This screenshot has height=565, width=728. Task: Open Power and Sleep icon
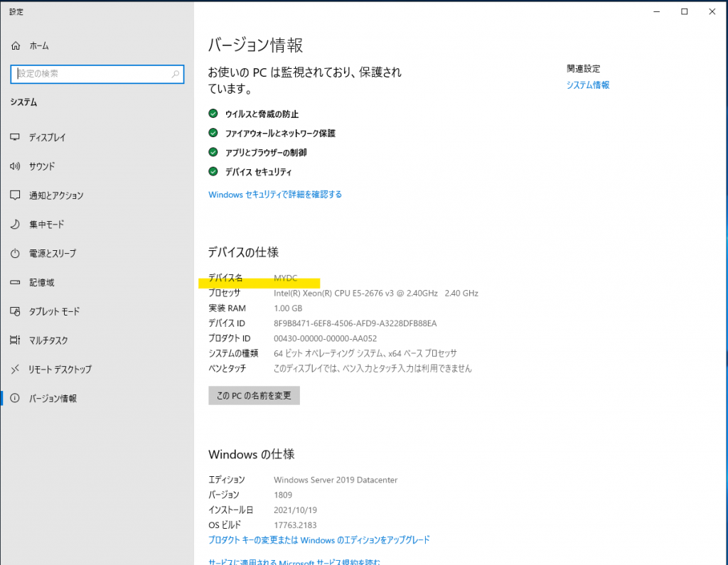(x=16, y=254)
